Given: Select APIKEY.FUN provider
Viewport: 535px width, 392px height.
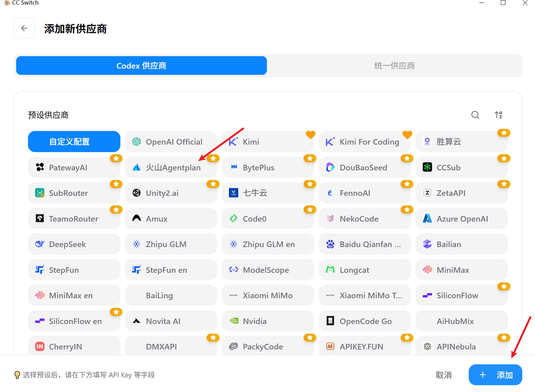Looking at the screenshot, I should (x=365, y=346).
